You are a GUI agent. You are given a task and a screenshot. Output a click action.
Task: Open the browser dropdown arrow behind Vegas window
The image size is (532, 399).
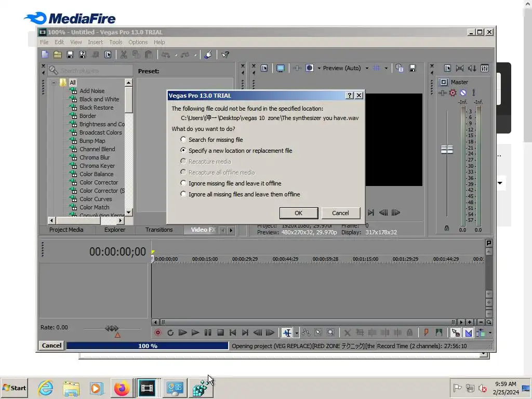[500, 183]
